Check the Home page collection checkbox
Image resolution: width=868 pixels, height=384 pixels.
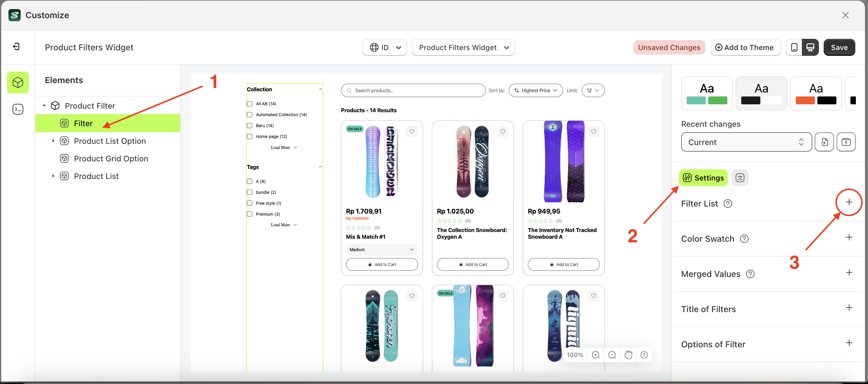pyautogui.click(x=250, y=136)
